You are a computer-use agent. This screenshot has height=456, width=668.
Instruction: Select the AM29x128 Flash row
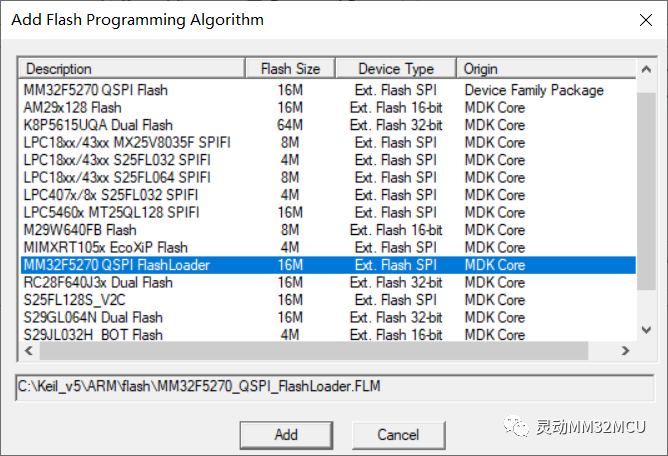click(328, 108)
